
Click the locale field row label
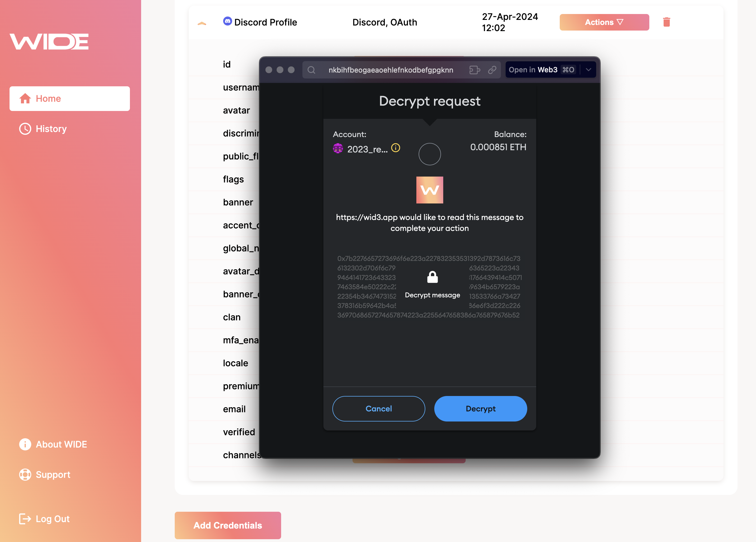pyautogui.click(x=235, y=363)
